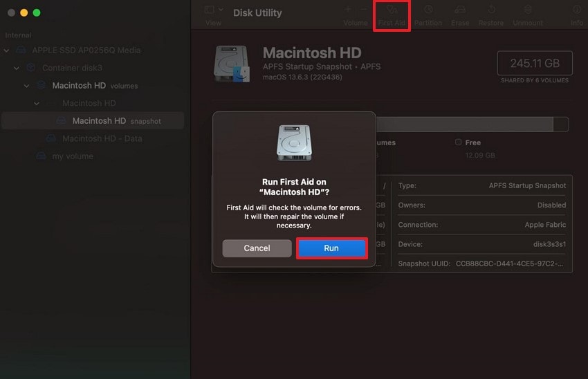Click the APFS Startup Snapshot type value
588x379 pixels.
click(x=527, y=185)
